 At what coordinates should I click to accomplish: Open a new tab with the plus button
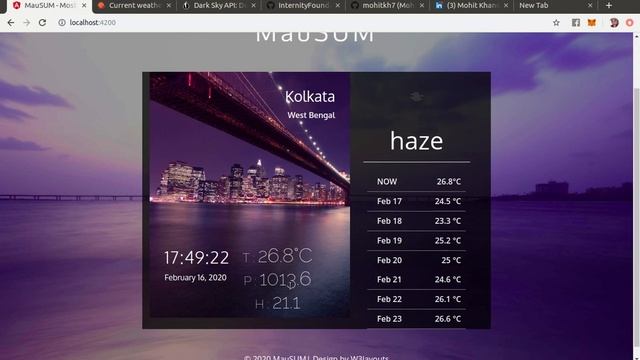[x=609, y=5]
